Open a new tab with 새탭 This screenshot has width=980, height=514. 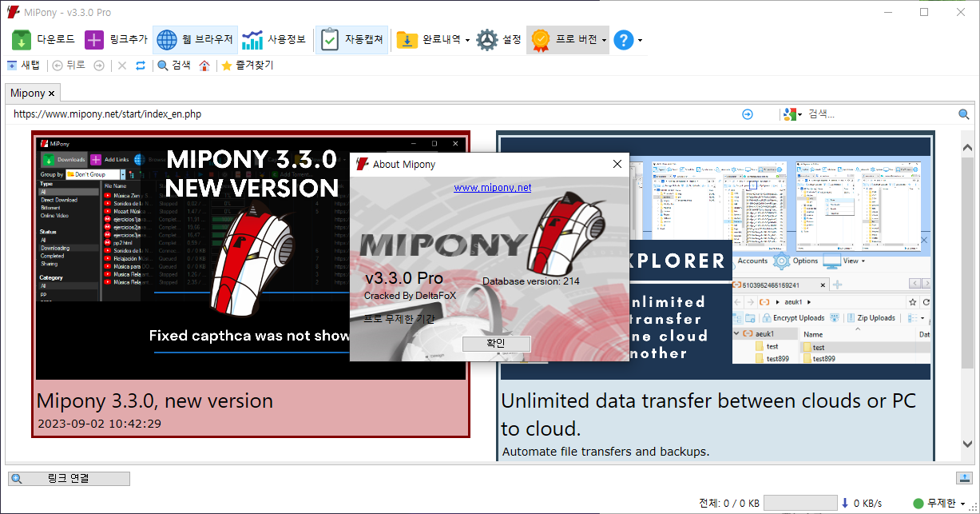pyautogui.click(x=23, y=66)
